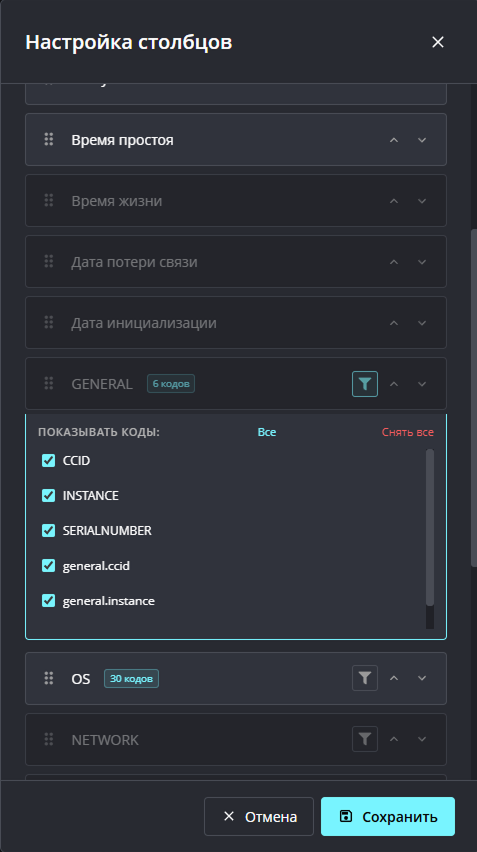Move Дата потери связи down with chevron
The width and height of the screenshot is (477, 852).
pyautogui.click(x=422, y=261)
